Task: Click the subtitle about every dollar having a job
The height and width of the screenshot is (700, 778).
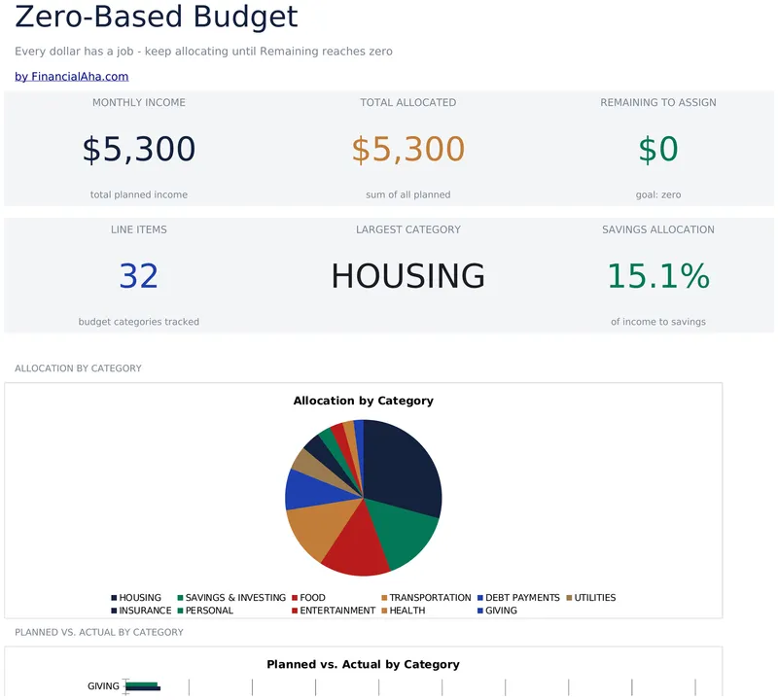Action: click(203, 52)
